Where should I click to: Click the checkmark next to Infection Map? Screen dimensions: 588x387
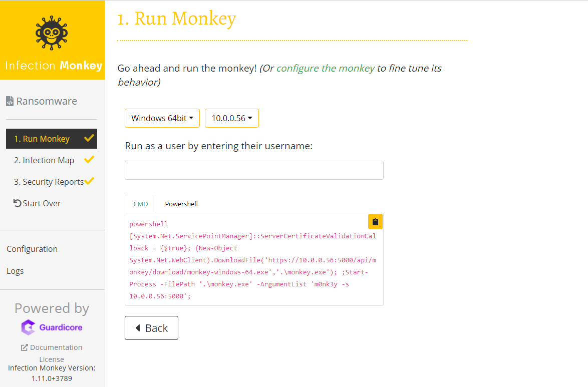tap(89, 160)
